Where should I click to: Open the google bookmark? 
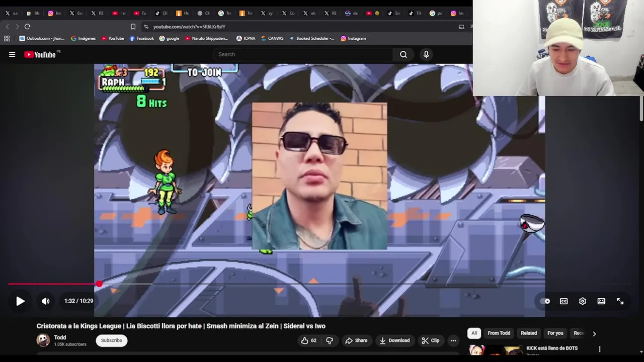(169, 38)
